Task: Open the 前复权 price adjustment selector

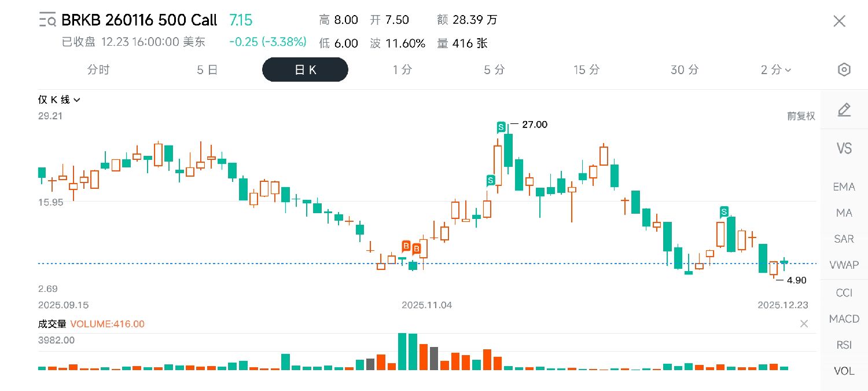Action: click(801, 116)
